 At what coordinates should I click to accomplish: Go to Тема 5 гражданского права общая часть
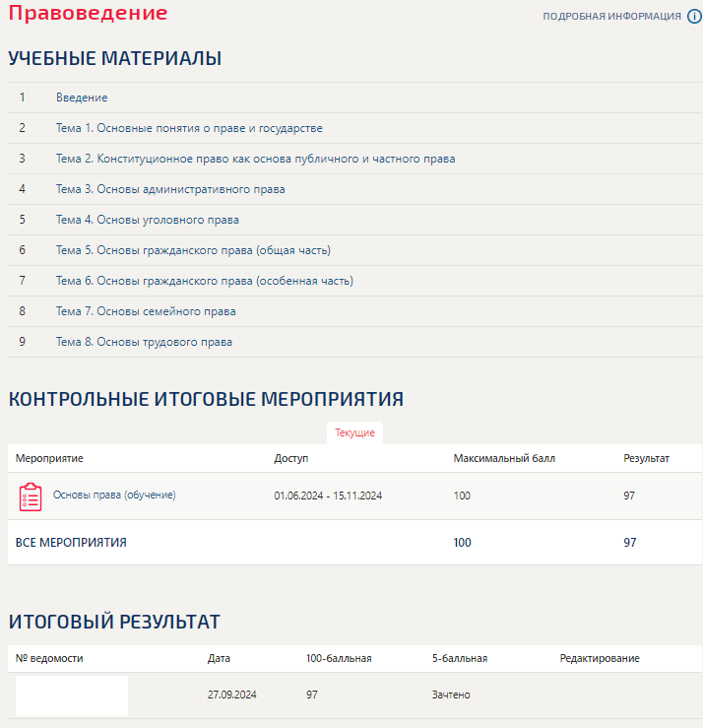pyautogui.click(x=193, y=250)
